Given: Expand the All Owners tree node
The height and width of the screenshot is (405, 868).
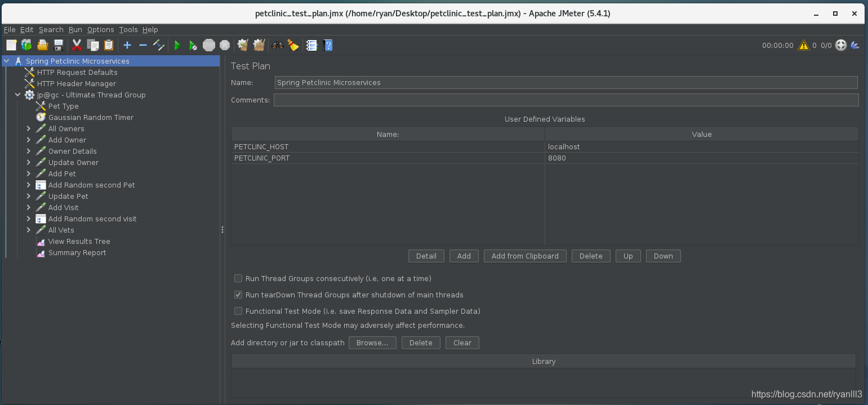Looking at the screenshot, I should click(29, 128).
